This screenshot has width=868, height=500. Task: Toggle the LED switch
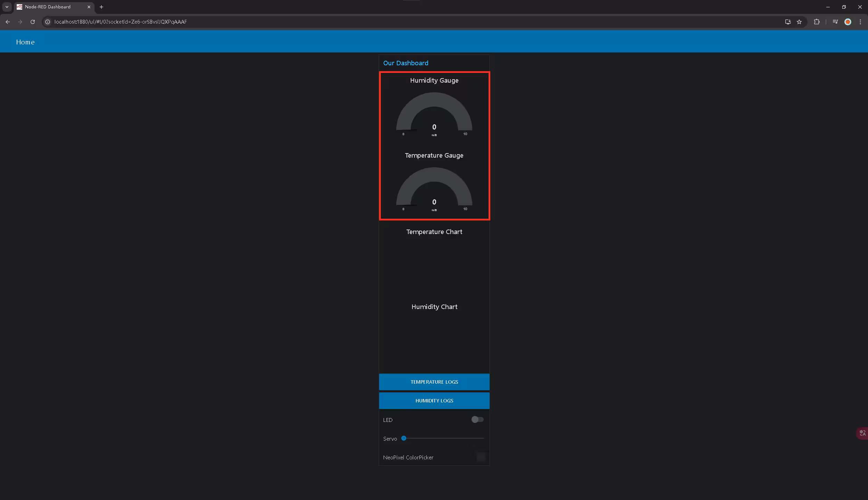(x=477, y=419)
